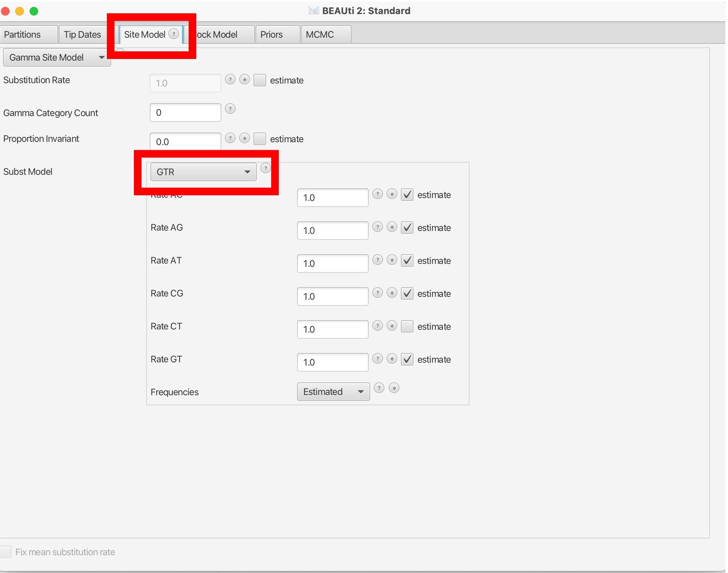Click help icon on Site Model tab
This screenshot has width=728, height=573.
pyautogui.click(x=174, y=34)
